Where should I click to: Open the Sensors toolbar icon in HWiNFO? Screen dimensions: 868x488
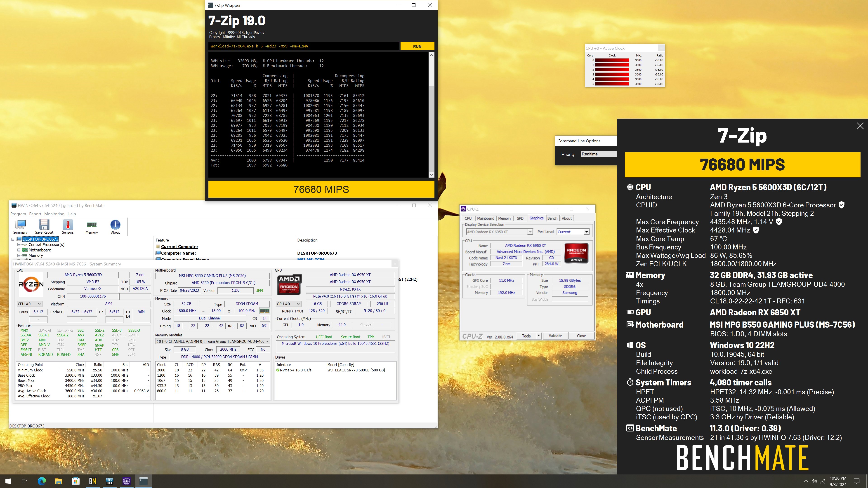68,226
